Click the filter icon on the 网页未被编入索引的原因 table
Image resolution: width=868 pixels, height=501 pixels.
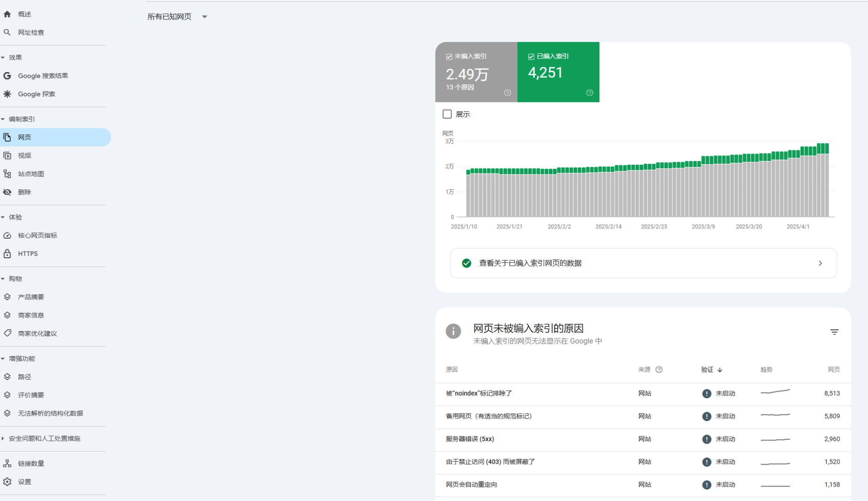(834, 332)
